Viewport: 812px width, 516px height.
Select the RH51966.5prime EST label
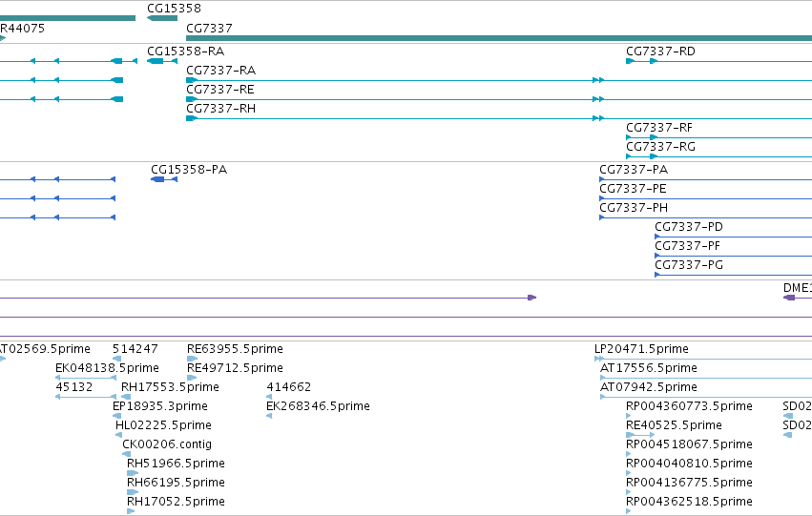pyautogui.click(x=177, y=464)
